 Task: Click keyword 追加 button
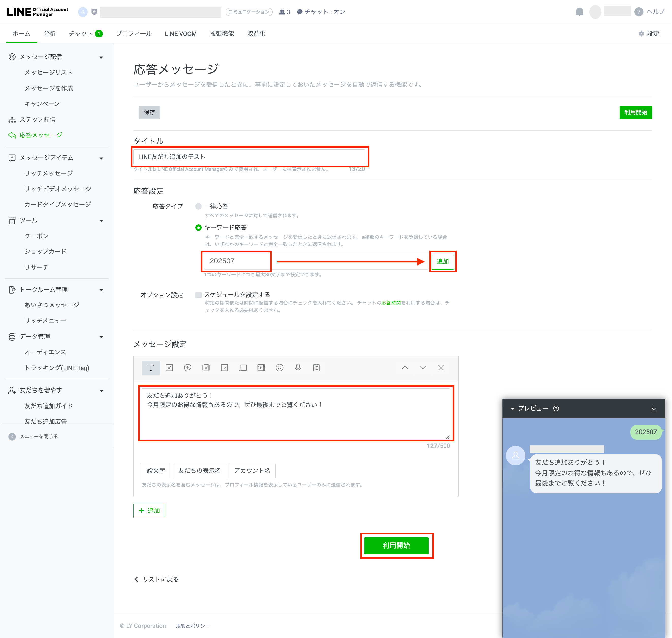[x=443, y=261]
